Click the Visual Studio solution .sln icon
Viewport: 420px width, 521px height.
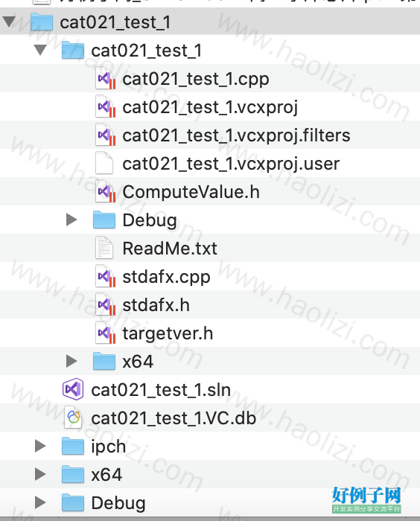(73, 389)
